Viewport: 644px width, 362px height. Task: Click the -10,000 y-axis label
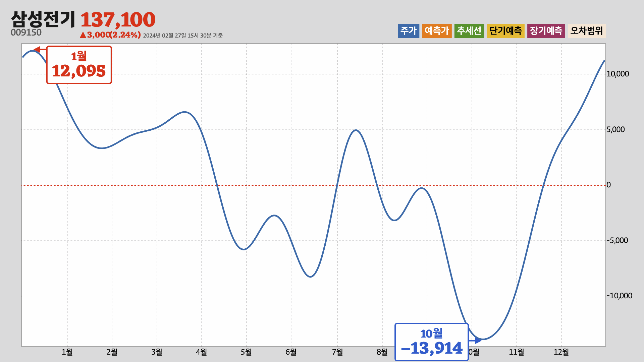[619, 296]
